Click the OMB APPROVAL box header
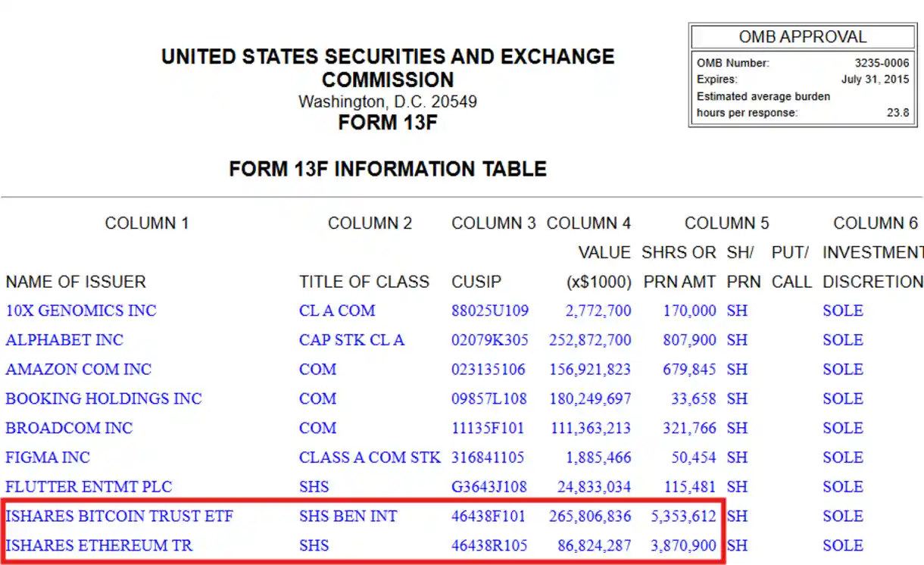The image size is (924, 565). tap(803, 37)
